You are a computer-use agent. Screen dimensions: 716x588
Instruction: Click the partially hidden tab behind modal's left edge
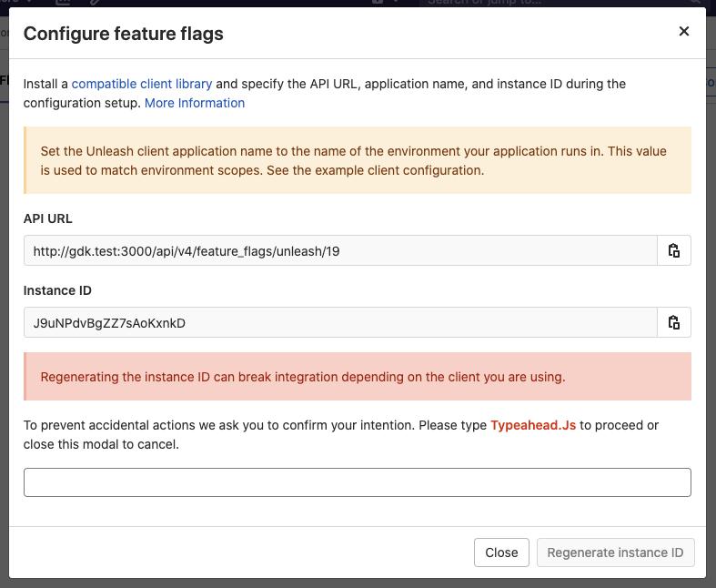tap(5, 81)
